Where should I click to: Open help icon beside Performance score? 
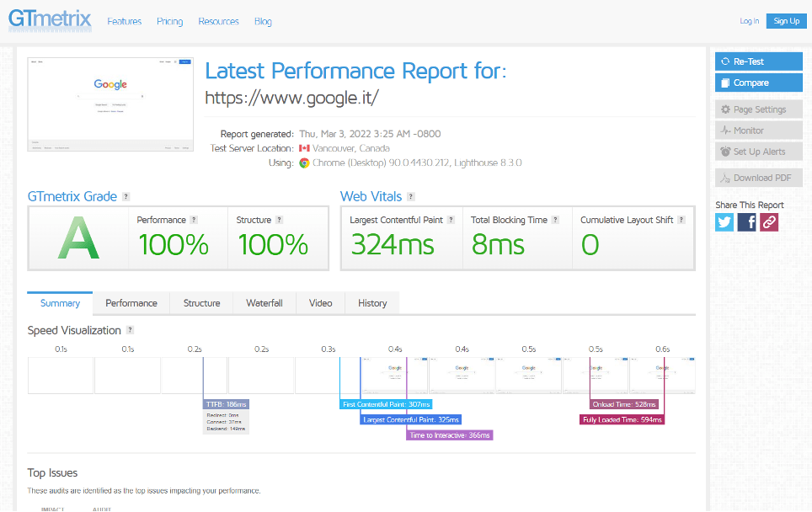(194, 220)
